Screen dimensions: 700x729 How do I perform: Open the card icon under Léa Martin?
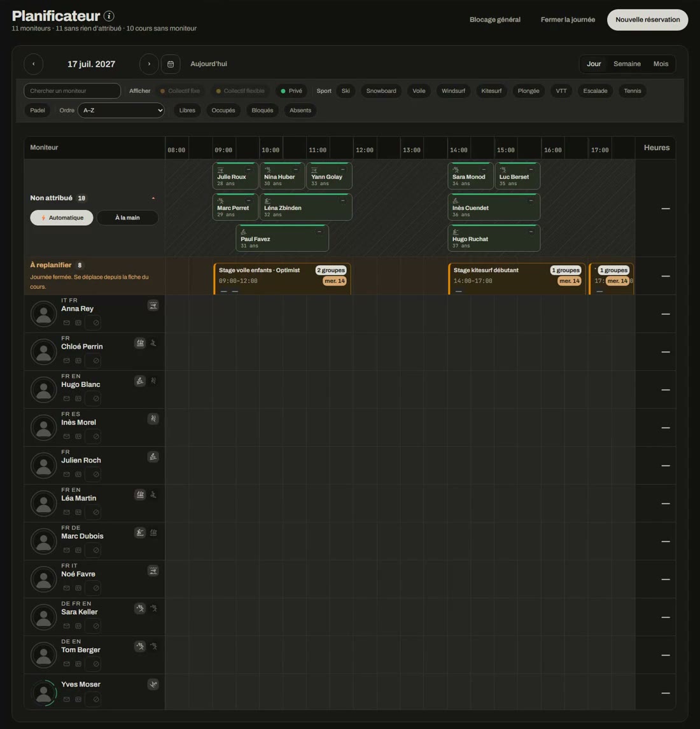pos(78,512)
